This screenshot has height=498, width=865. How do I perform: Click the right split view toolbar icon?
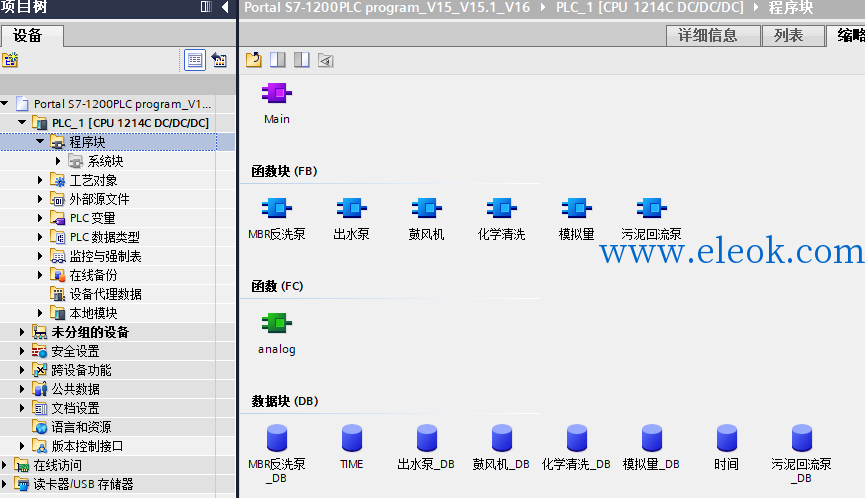(x=302, y=60)
